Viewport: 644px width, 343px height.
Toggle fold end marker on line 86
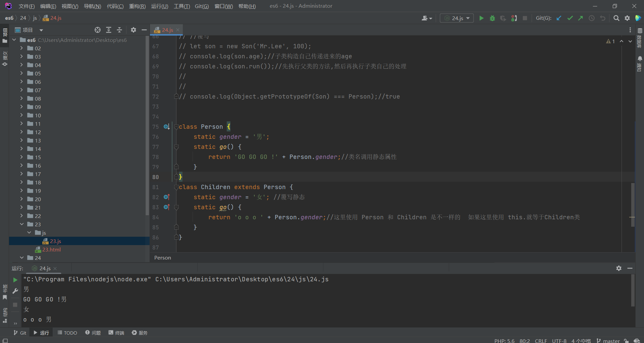click(x=176, y=237)
